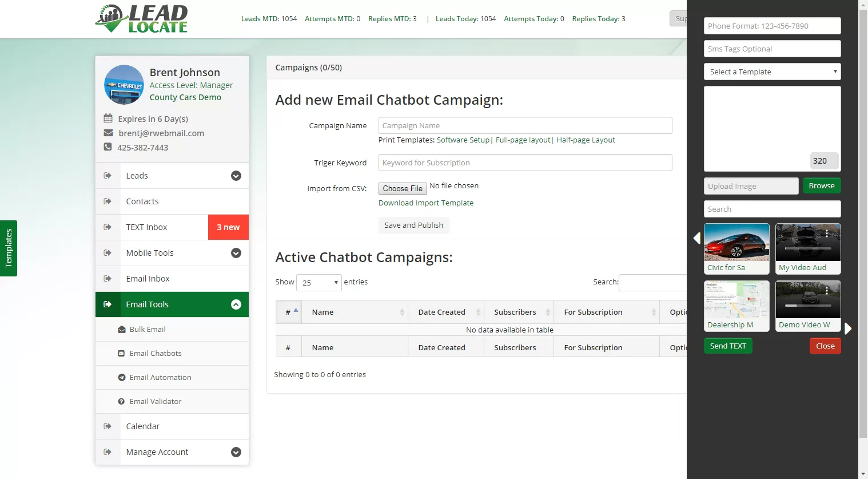868x479 pixels.
Task: Open the Select a Template dropdown
Action: point(773,72)
